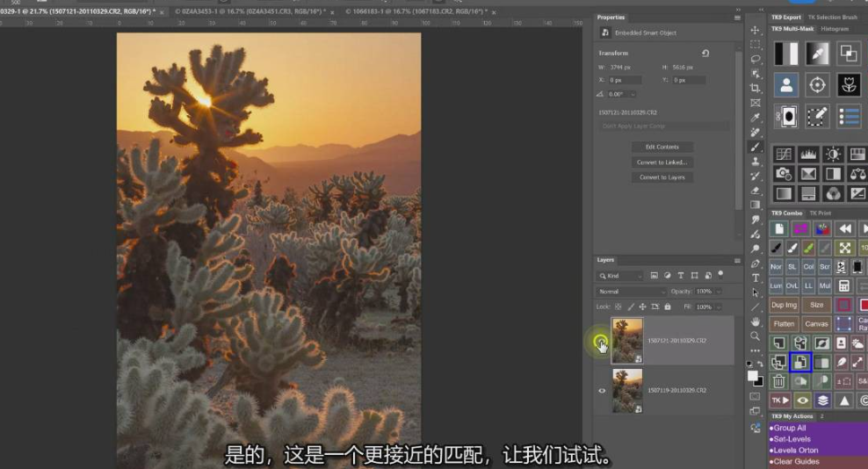The image size is (868, 469).
Task: Select the Move tool
Action: click(755, 30)
